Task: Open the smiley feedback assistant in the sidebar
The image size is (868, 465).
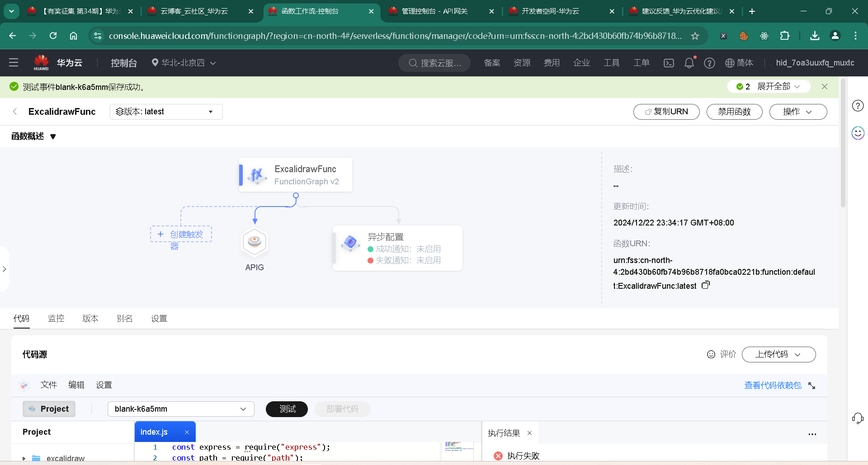Action: (x=858, y=133)
